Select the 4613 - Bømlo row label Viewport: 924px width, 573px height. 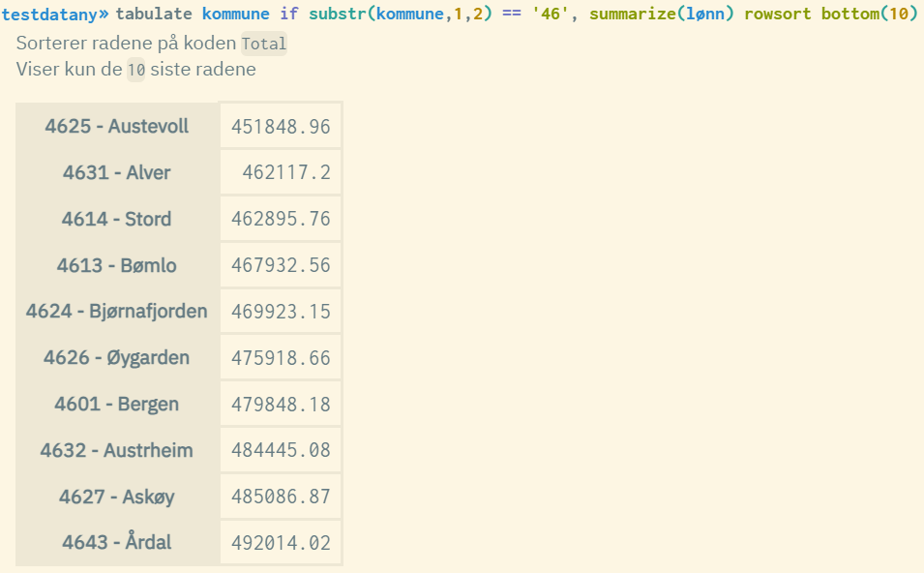click(x=117, y=266)
